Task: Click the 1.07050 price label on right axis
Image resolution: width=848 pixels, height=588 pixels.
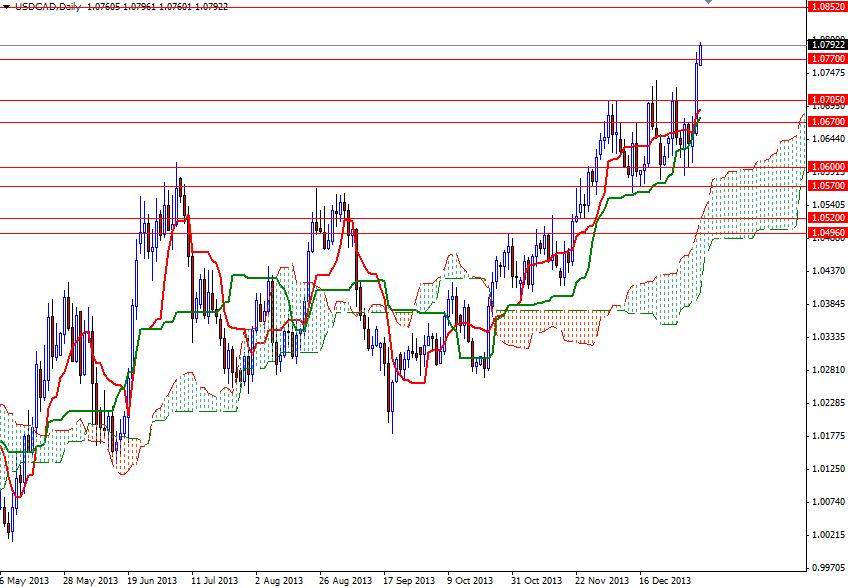Action: (827, 101)
